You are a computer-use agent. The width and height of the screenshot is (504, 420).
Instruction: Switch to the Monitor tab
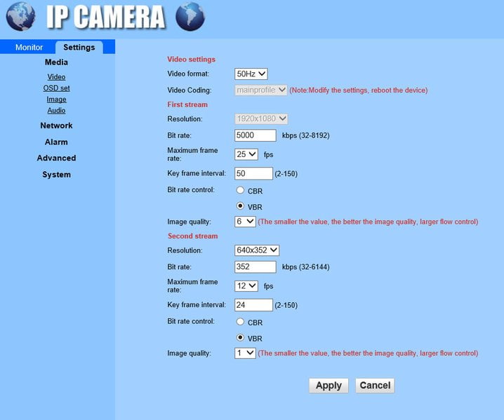point(29,47)
